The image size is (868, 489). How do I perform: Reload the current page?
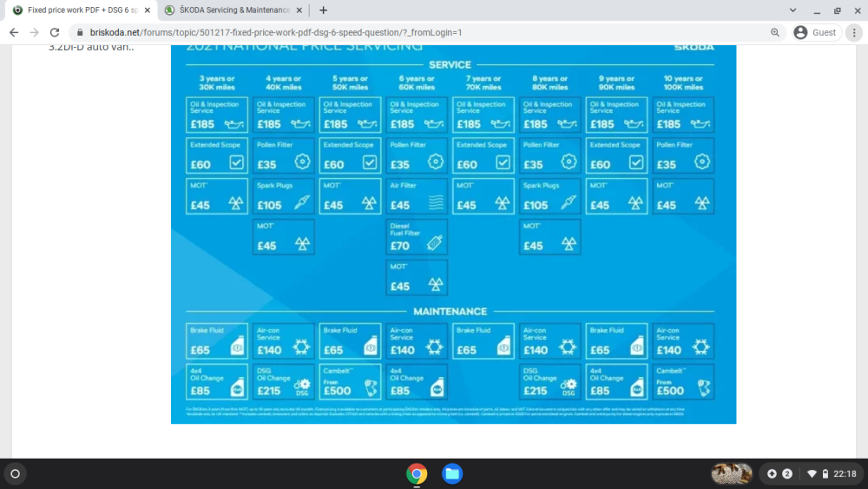click(55, 33)
